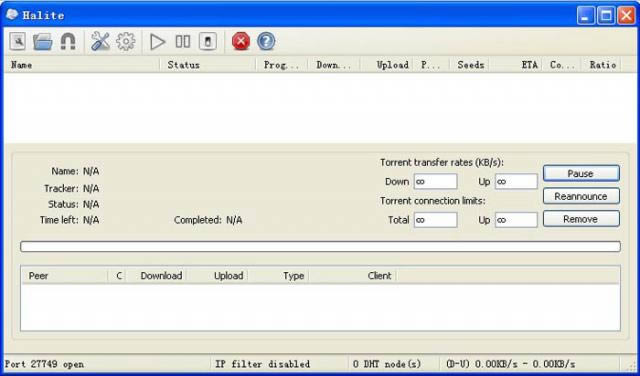Sort the peer list by Client column

353,276
